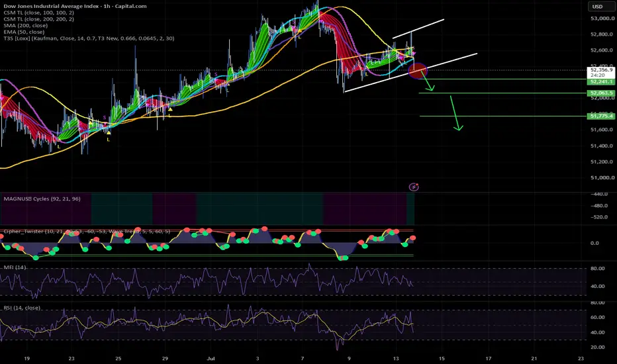The image size is (617, 364).
Task: Select the T3S [Loxx] indicator legend
Action: coord(89,38)
